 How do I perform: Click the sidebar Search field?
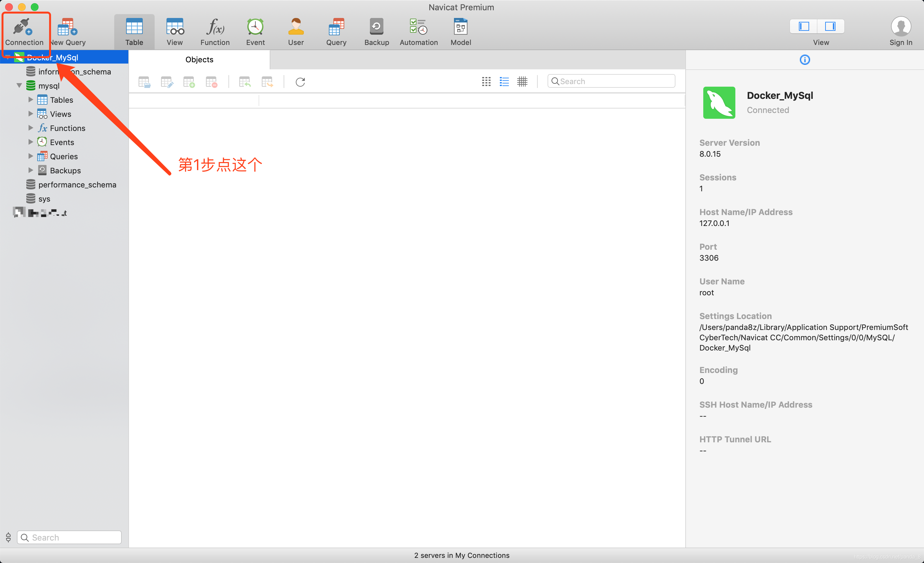click(69, 537)
